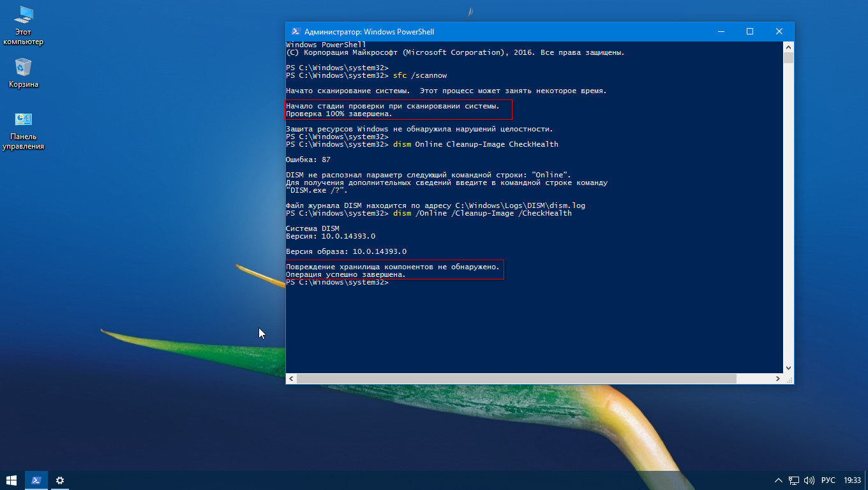Select the Панель управления desktop icon
Screen dimensions: 868x490
tap(24, 131)
